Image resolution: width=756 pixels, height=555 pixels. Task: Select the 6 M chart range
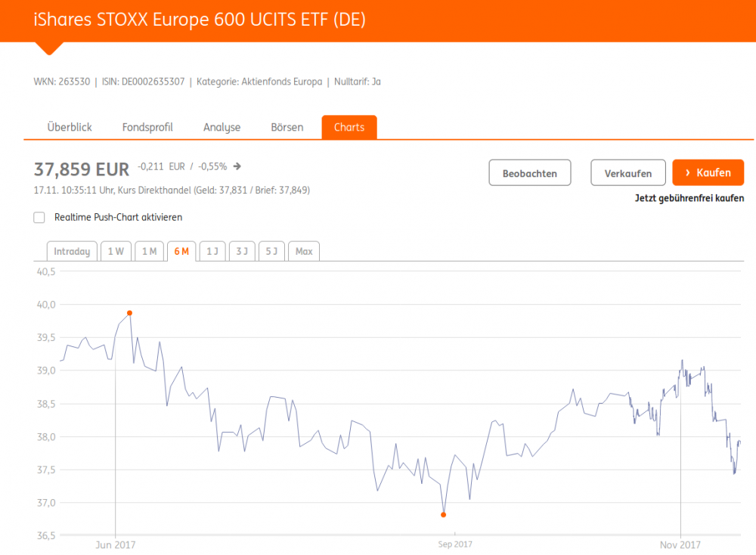tap(181, 251)
